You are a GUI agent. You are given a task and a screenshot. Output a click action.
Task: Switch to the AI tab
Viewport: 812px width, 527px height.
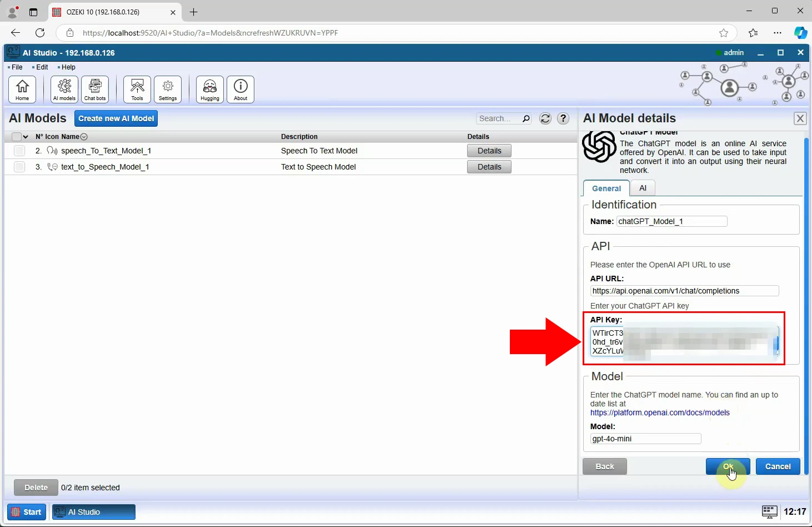[643, 188]
